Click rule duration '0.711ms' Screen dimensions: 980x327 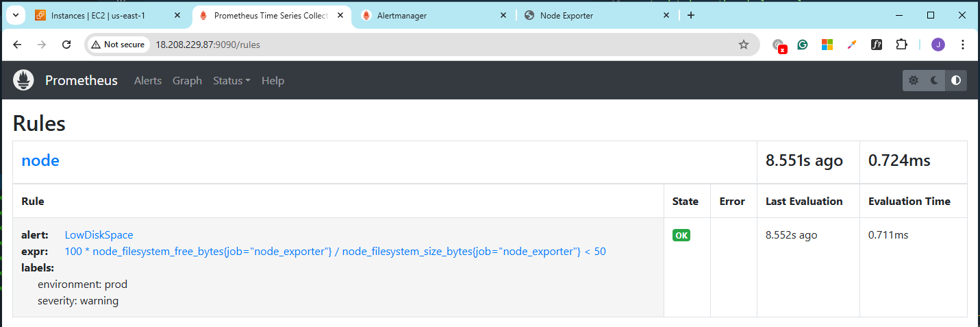888,234
